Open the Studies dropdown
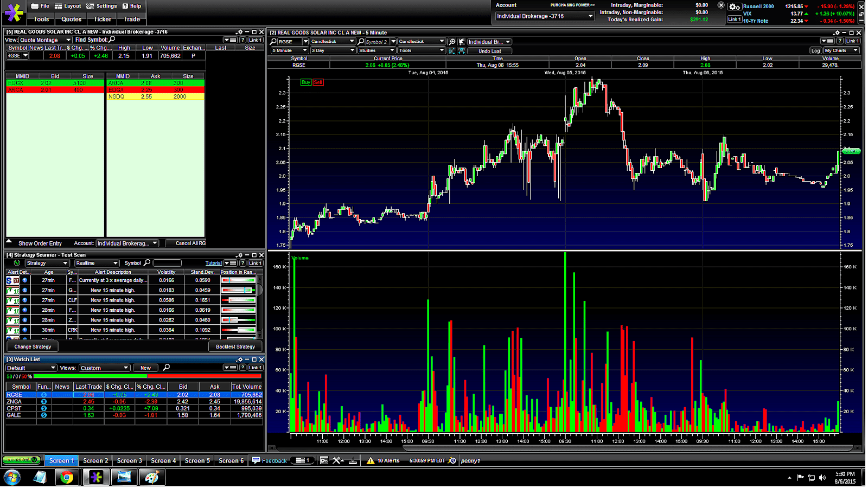Screen dimensions: 868x488 point(376,50)
